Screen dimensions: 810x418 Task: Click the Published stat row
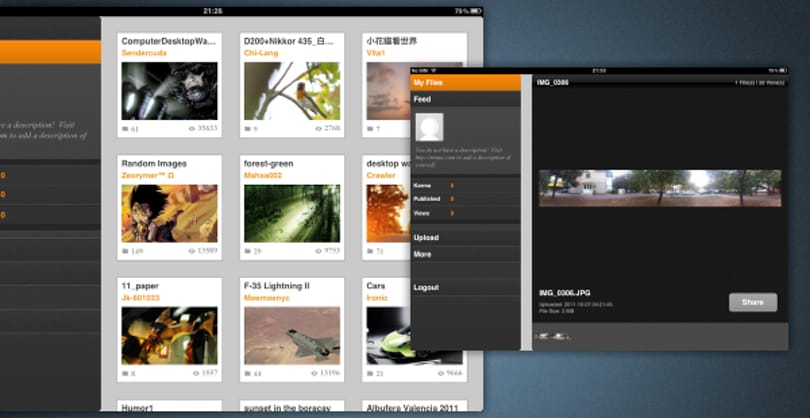465,199
